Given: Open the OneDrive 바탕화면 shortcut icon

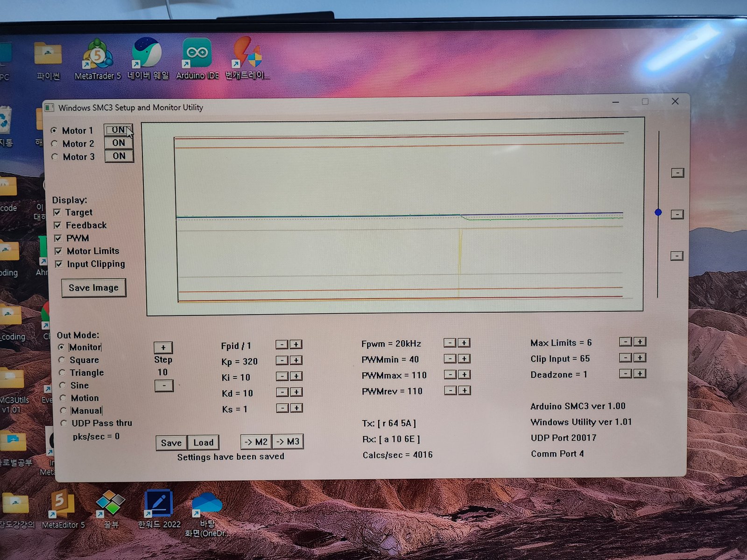Looking at the screenshot, I should tap(207, 505).
